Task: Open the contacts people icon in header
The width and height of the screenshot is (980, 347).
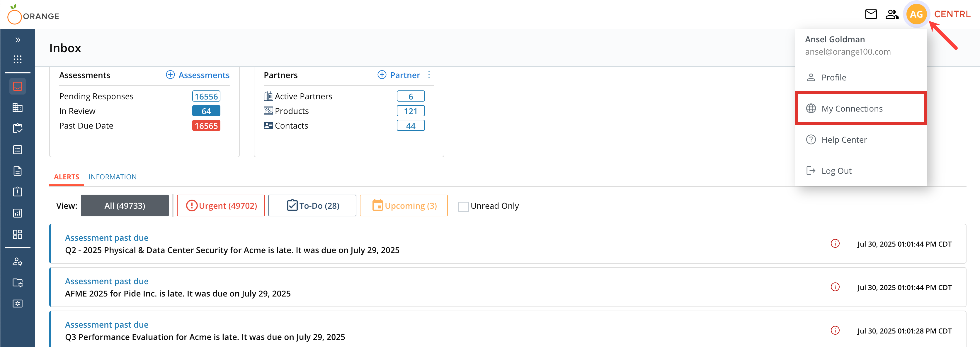Action: pos(892,14)
